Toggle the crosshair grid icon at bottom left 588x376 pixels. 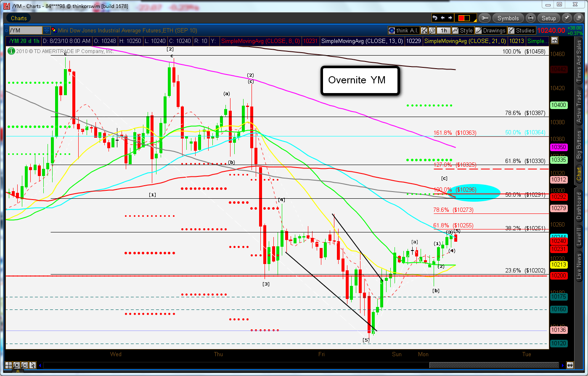point(9,365)
